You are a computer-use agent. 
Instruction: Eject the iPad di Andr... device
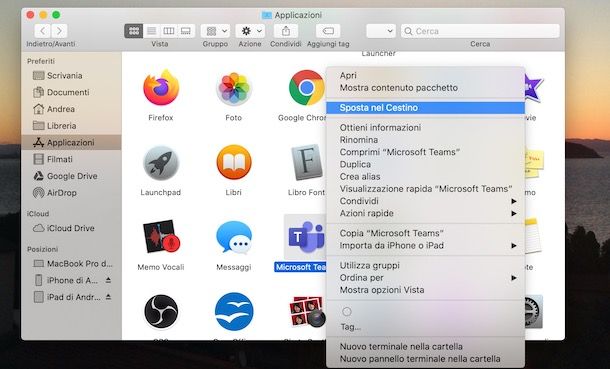pyautogui.click(x=109, y=297)
